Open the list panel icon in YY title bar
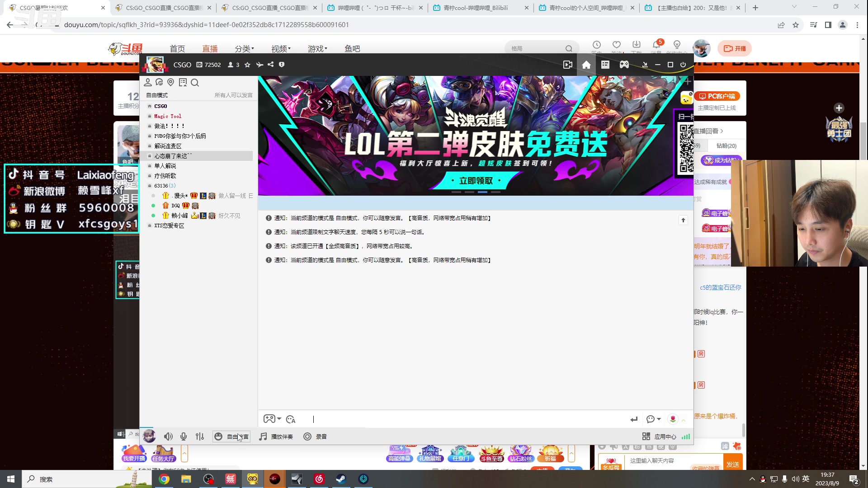The height and width of the screenshot is (488, 868). (x=605, y=65)
